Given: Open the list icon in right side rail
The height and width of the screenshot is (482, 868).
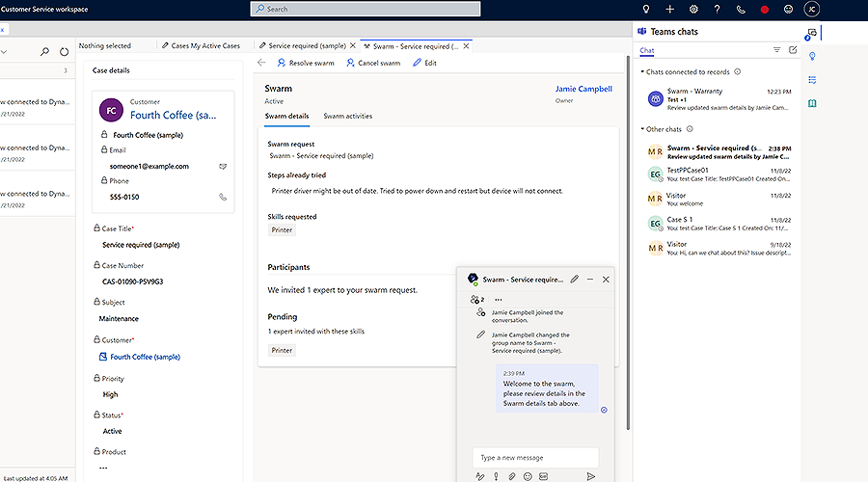Looking at the screenshot, I should [812, 80].
